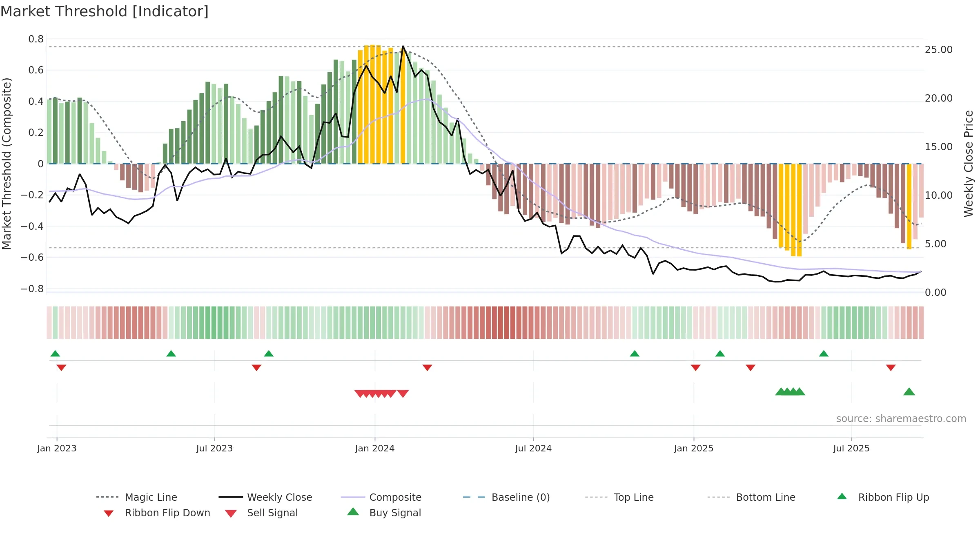
Task: Click the Ribbon Flip Down triangle in Aug 2025
Action: click(x=891, y=368)
